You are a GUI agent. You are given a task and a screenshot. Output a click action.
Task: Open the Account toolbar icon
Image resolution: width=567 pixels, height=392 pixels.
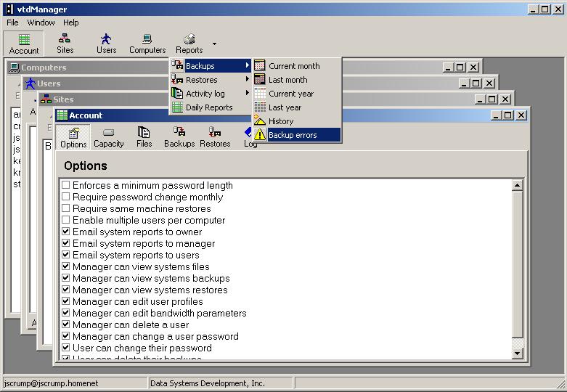pos(24,44)
